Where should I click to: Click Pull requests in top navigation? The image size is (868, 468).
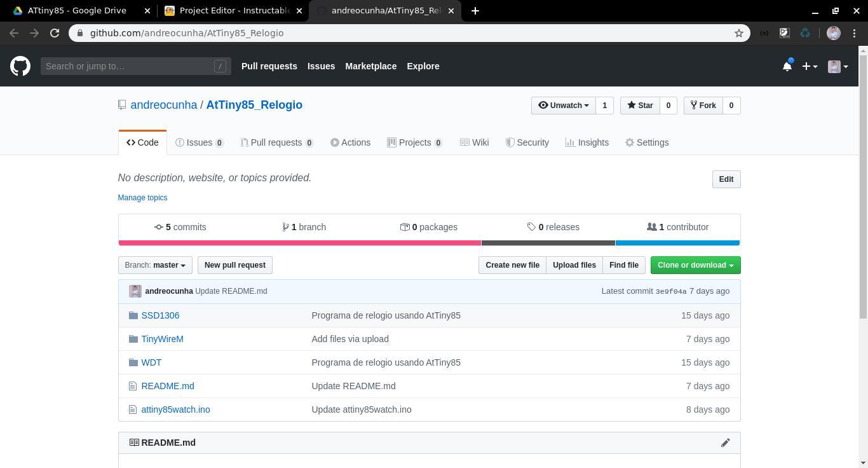(x=269, y=66)
